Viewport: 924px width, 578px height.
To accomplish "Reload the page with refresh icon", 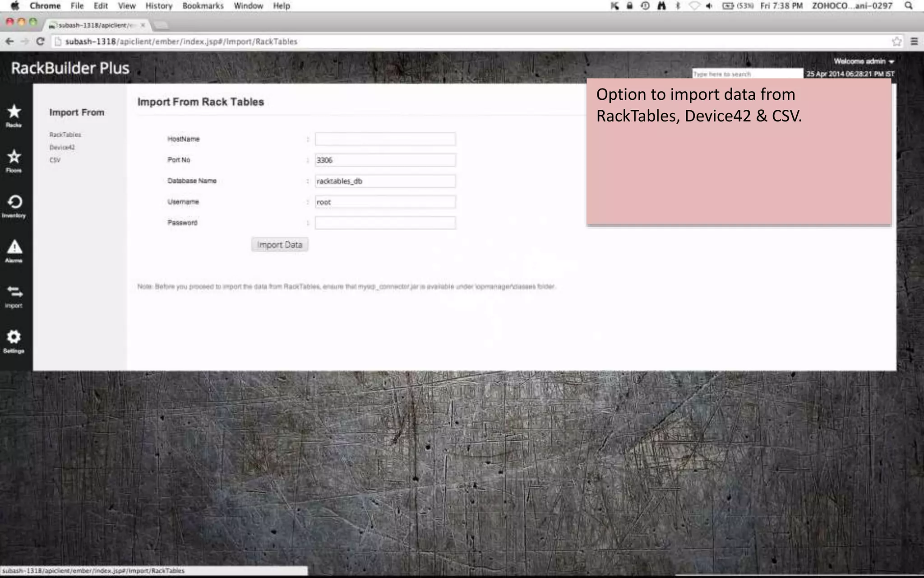I will (40, 42).
